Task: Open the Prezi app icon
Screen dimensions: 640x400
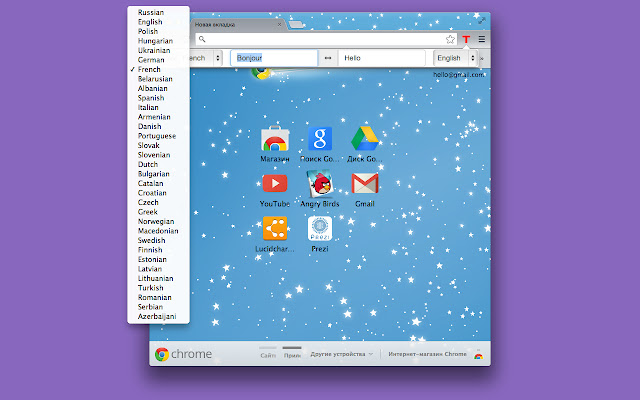Action: [x=320, y=228]
